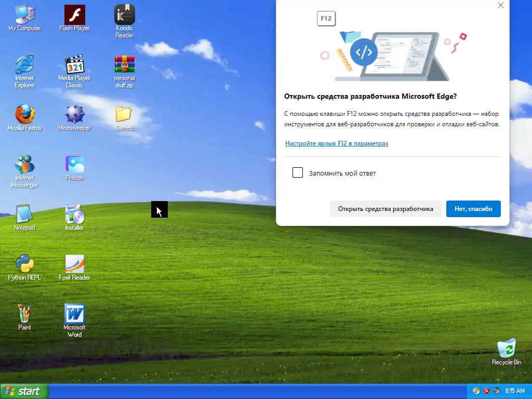This screenshot has height=399, width=532.
Task: Open the Recycle Bin
Action: tap(507, 352)
